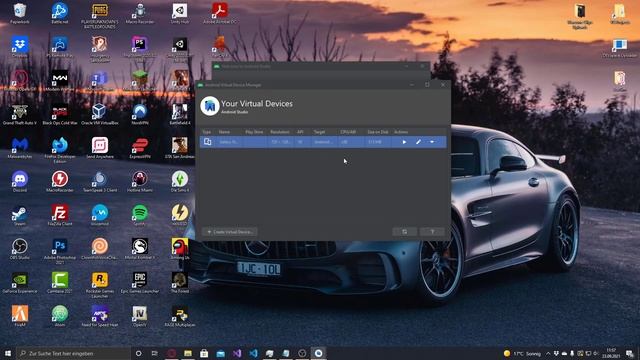Open the Firefox Developer Edition shortcut
Image resolution: width=640 pixels, height=360 pixels.
(x=60, y=150)
